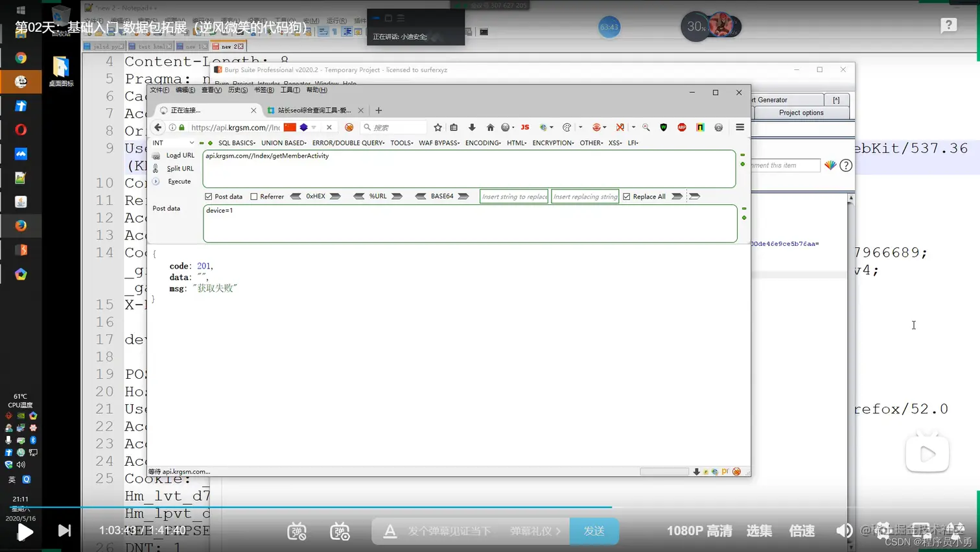Open HTML dropdown in HackBar
Viewport: 980px width, 552px height.
[x=517, y=143]
